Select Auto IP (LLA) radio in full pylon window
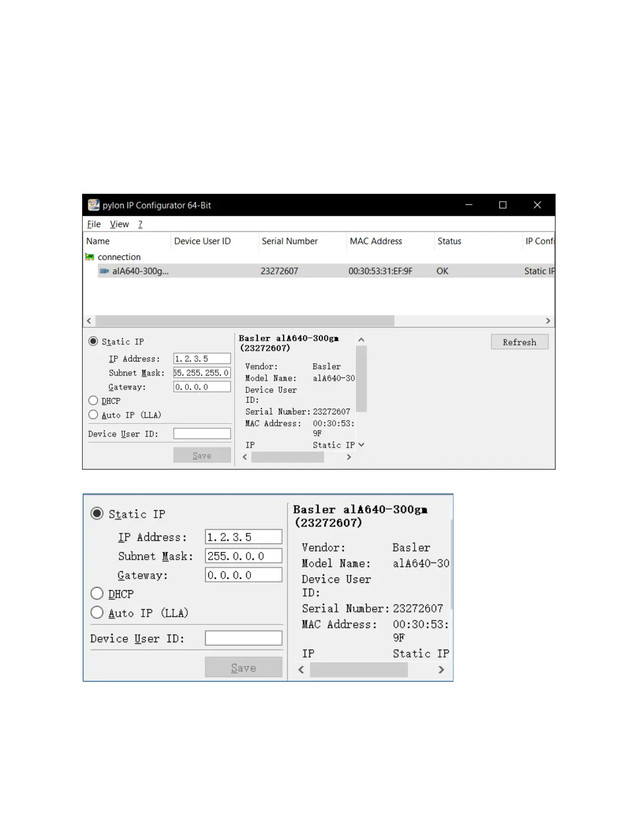Screen dimensions: 644x834 click(93, 415)
